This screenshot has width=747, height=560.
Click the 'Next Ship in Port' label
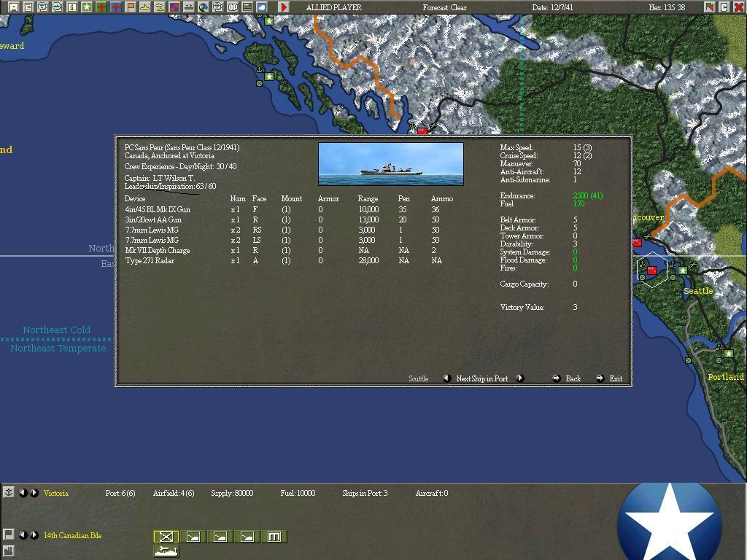coord(482,378)
